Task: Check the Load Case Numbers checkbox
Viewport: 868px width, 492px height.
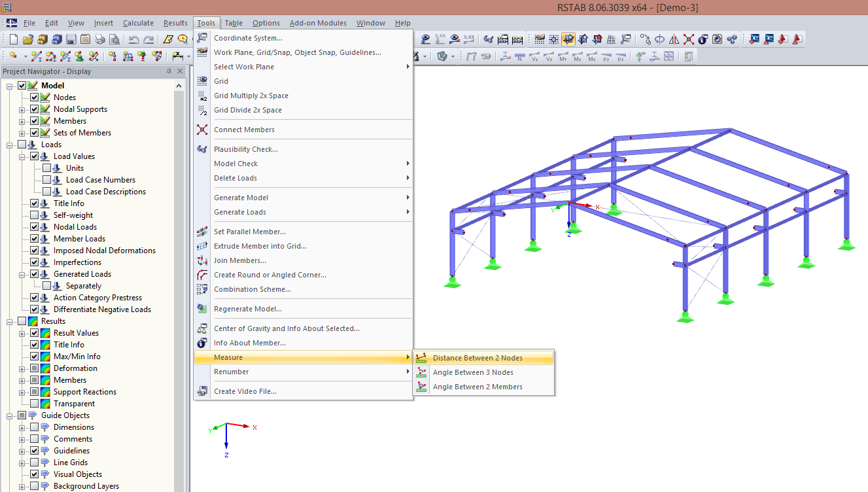Action: coord(47,180)
